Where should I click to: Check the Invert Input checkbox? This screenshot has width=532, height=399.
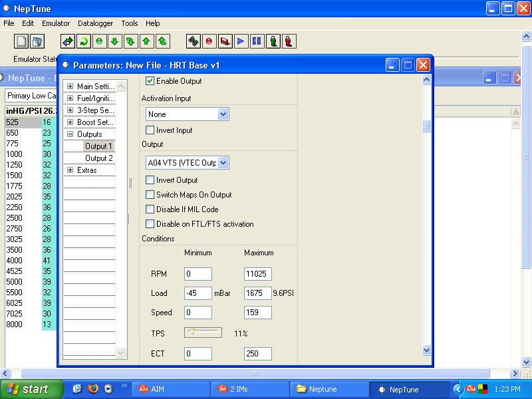click(150, 130)
